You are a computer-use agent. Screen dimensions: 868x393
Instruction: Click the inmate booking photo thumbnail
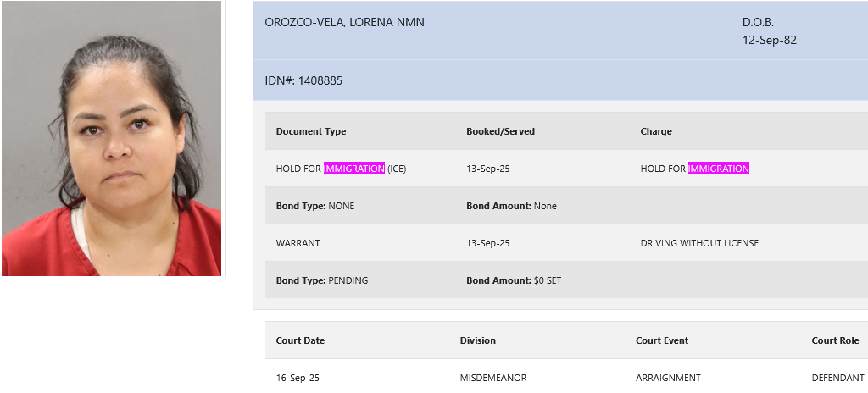[111, 138]
